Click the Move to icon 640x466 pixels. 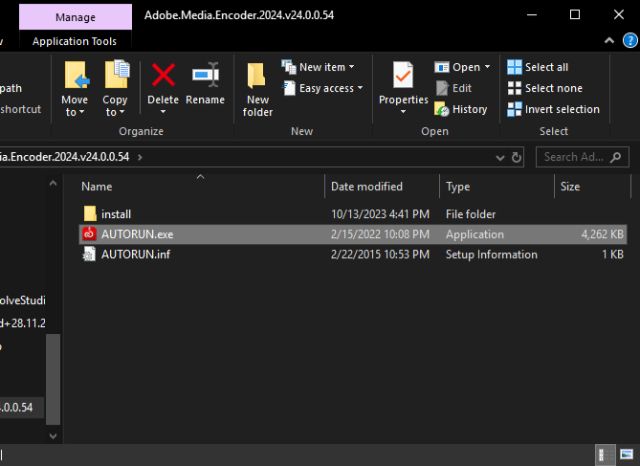tap(77, 75)
